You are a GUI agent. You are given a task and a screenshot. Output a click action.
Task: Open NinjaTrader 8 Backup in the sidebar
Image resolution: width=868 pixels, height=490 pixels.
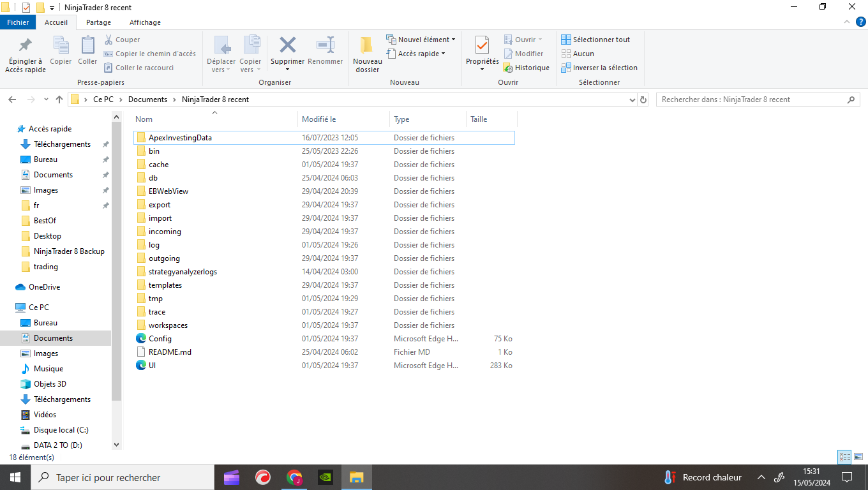[x=69, y=251]
